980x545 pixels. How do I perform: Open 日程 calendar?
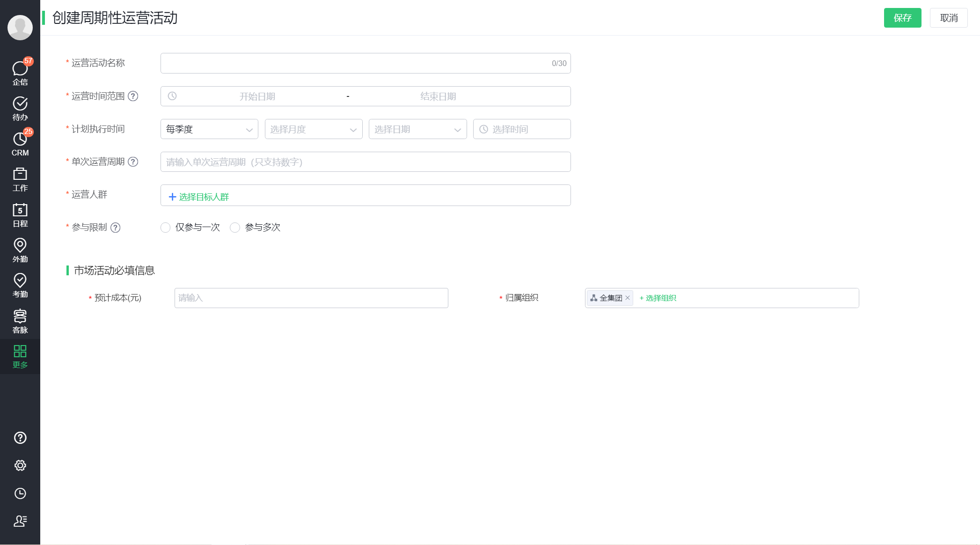point(20,215)
